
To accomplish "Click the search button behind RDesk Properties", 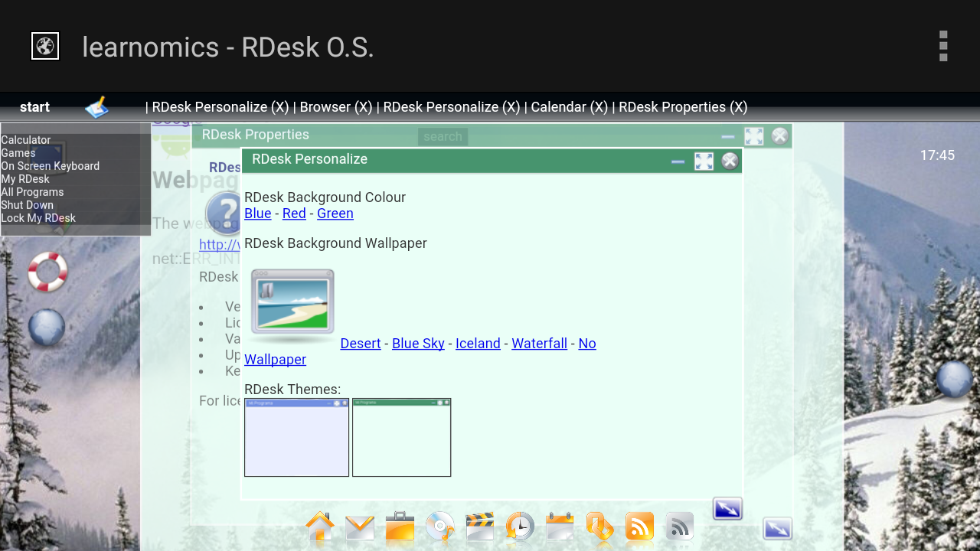I will tap(443, 136).
